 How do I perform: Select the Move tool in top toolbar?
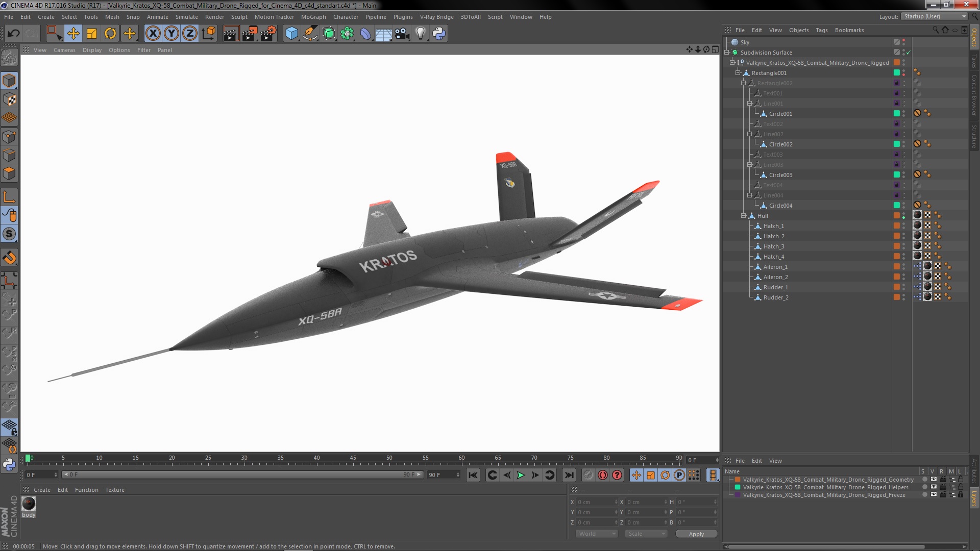[73, 34]
